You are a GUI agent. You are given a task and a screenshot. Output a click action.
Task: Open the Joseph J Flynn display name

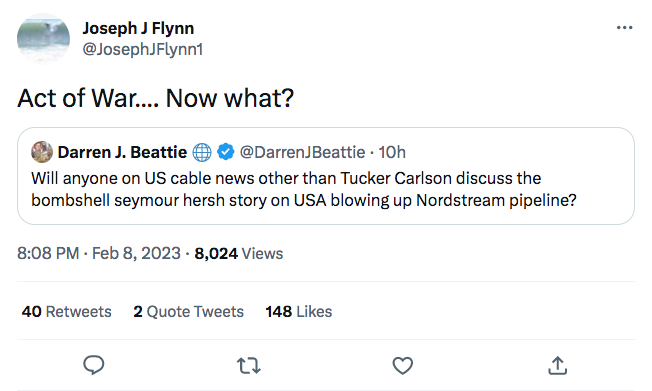(138, 28)
